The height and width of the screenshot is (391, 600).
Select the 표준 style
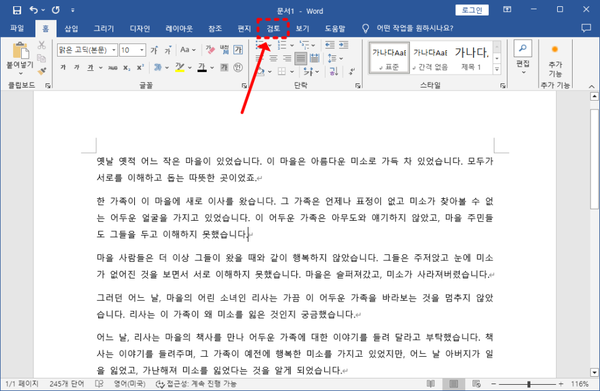[389, 58]
